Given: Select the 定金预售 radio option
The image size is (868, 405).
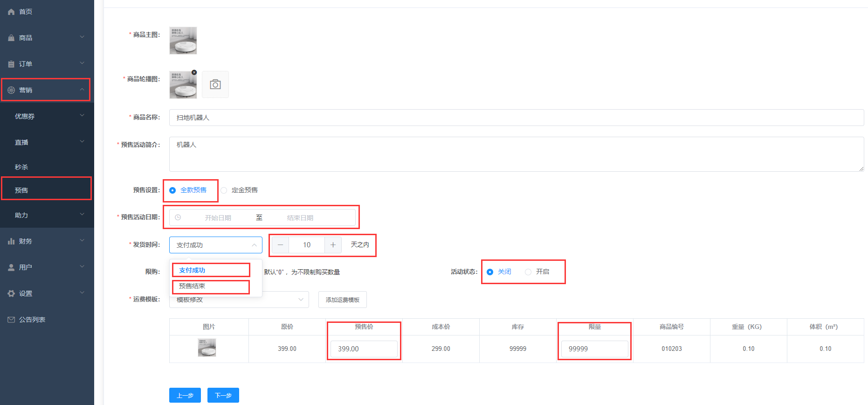Looking at the screenshot, I should click(x=239, y=190).
